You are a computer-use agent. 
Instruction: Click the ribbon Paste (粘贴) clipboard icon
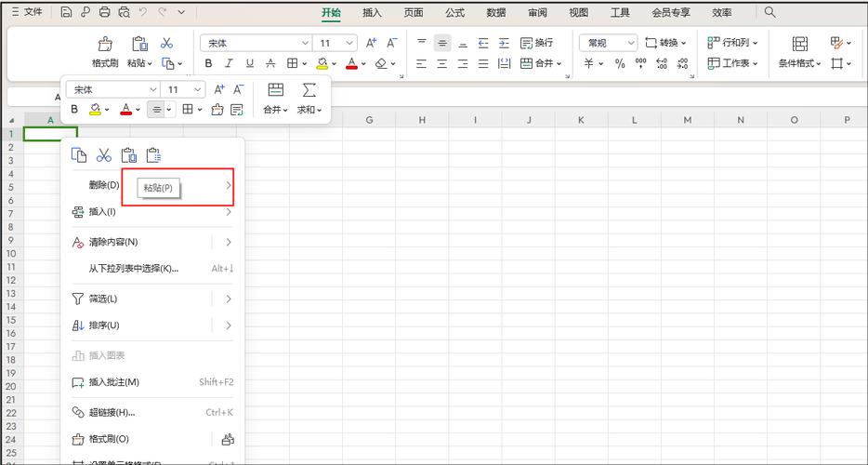click(x=139, y=43)
